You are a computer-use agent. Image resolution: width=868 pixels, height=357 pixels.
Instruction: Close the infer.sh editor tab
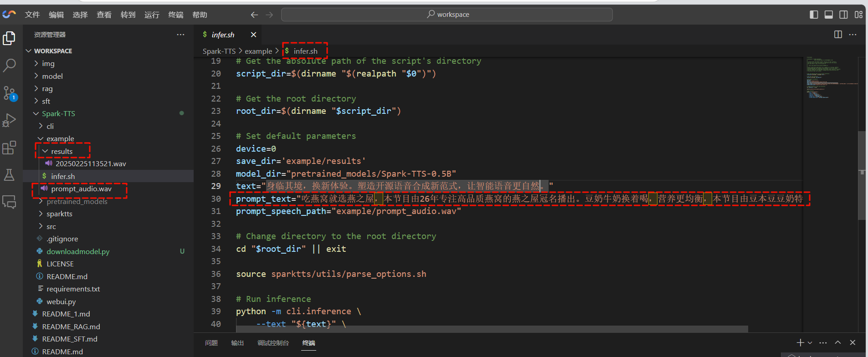click(253, 35)
